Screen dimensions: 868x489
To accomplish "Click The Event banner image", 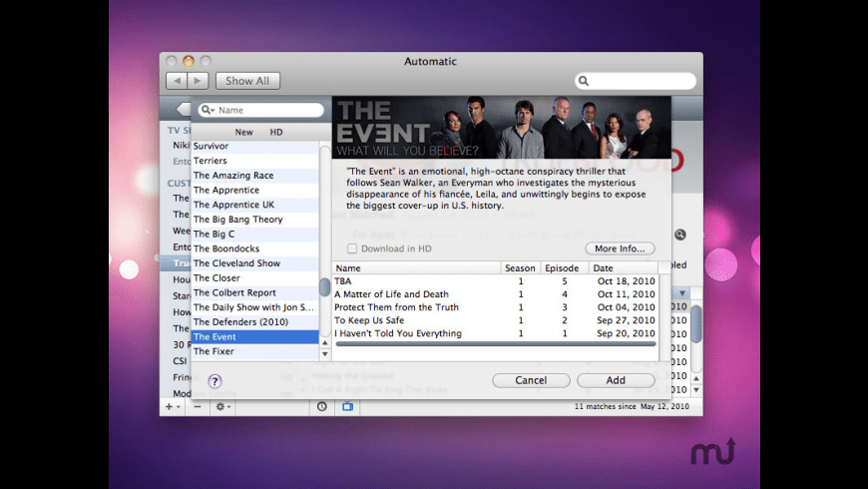I will click(502, 128).
